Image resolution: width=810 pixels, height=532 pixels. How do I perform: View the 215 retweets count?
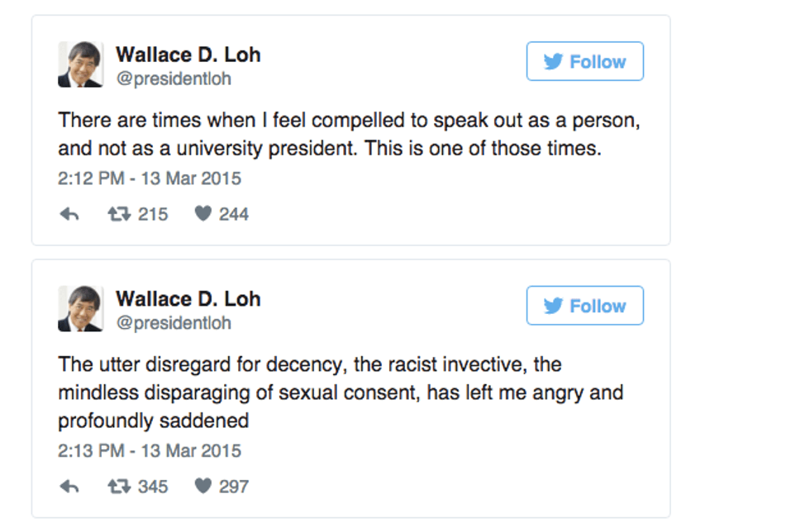[153, 214]
